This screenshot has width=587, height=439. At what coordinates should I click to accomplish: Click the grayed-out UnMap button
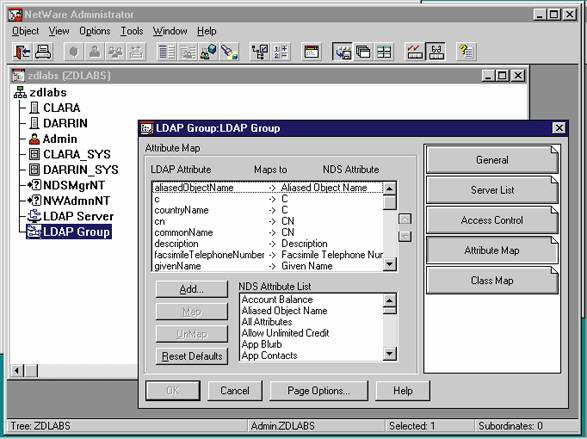pos(191,334)
